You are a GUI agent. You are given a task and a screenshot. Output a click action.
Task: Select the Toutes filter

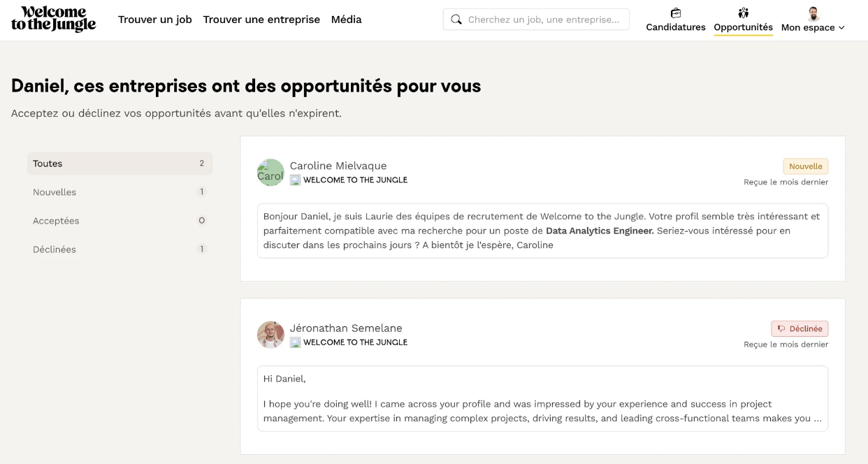point(119,164)
